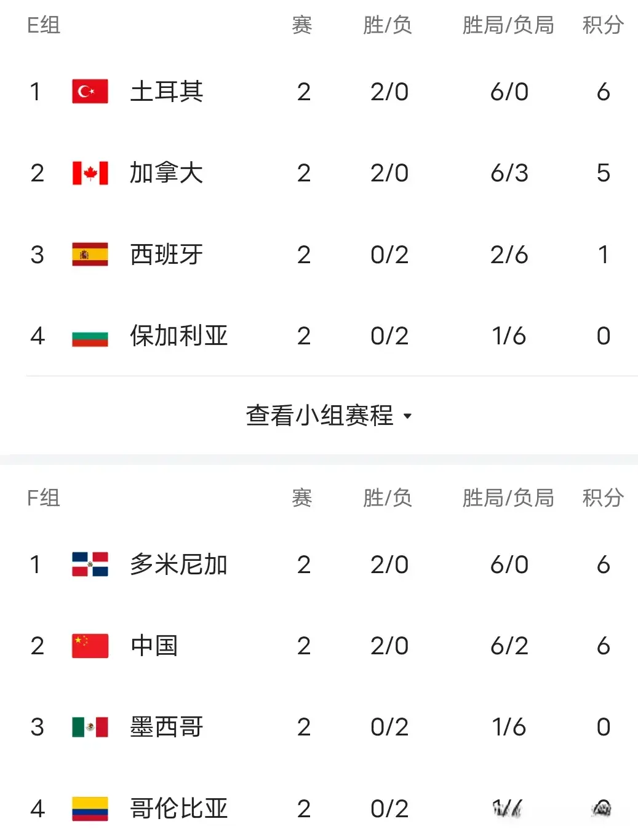Select team 哥伦比亚 in last row

178,809
